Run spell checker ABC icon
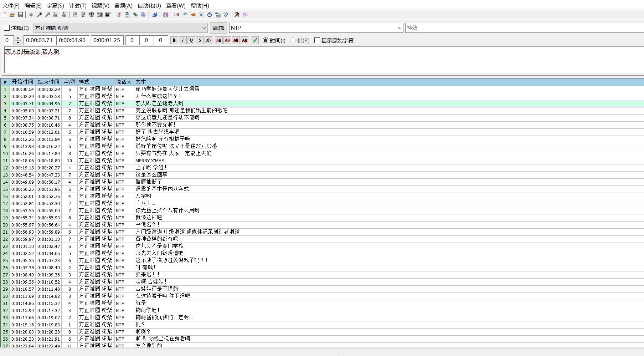644x356 pixels. tap(226, 15)
